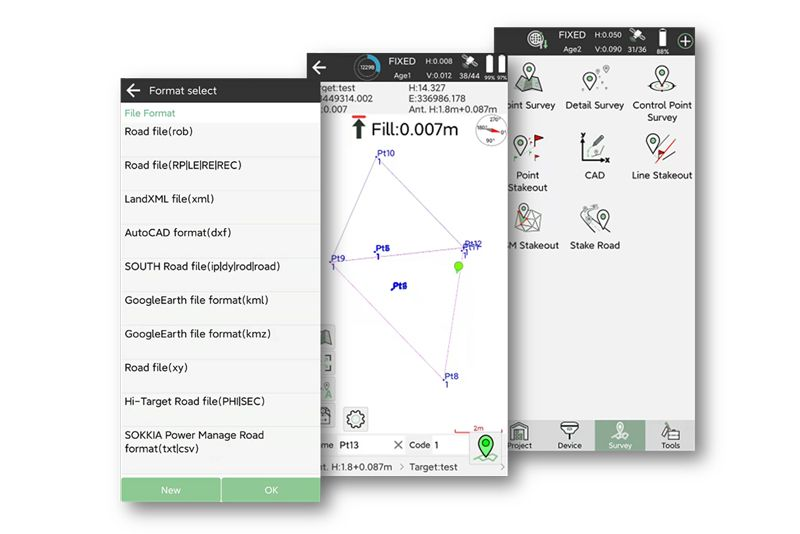This screenshot has height=534, width=800.
Task: Open map settings gear icon
Action: (356, 419)
